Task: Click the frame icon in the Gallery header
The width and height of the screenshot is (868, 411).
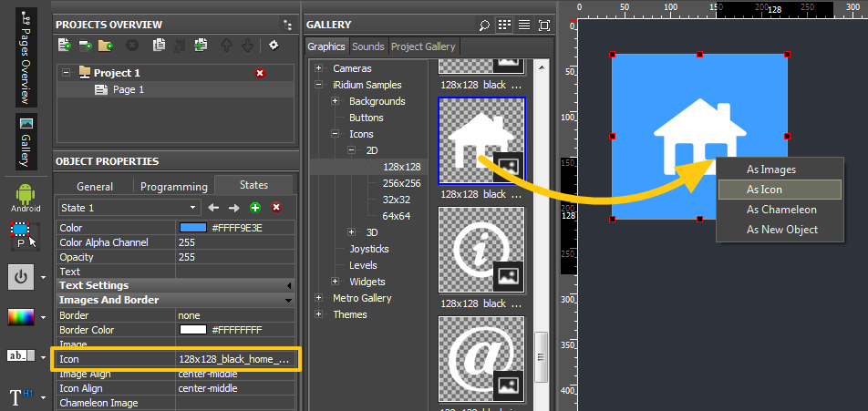Action: 544,25
